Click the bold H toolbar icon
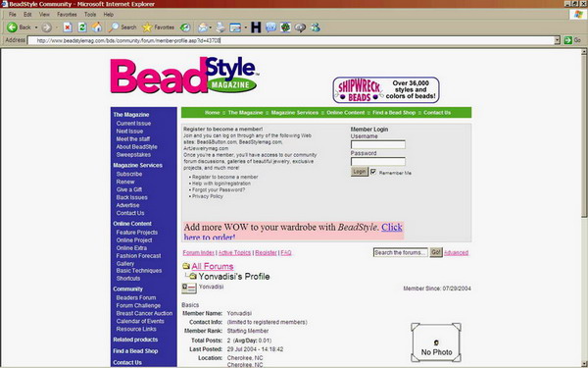The width and height of the screenshot is (588, 368). click(x=256, y=27)
